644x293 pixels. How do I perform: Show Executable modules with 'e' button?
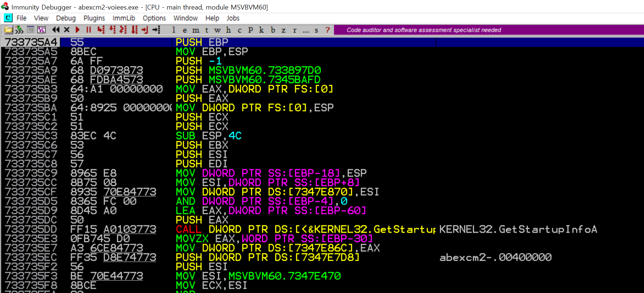[185, 30]
